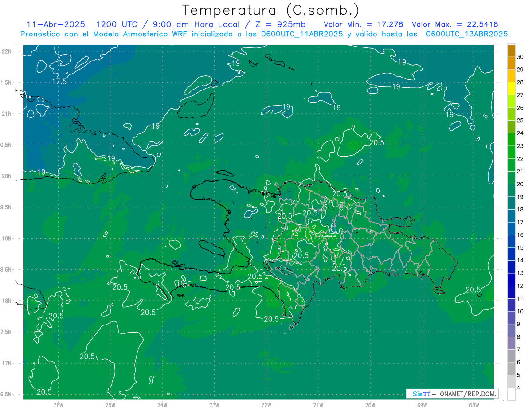The height and width of the screenshot is (411, 532).
Task: Click the "74W" longitude label
Action: (162, 405)
